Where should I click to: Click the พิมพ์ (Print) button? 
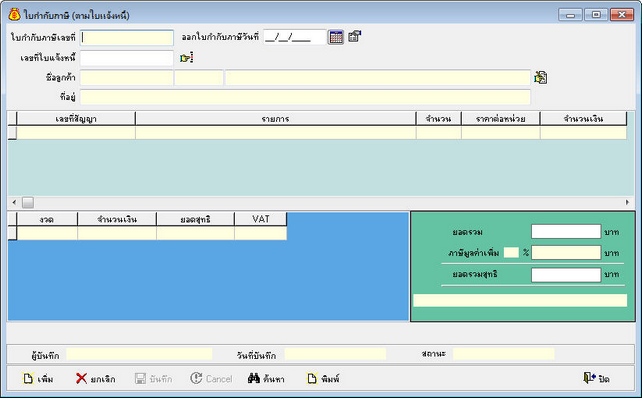coord(323,379)
